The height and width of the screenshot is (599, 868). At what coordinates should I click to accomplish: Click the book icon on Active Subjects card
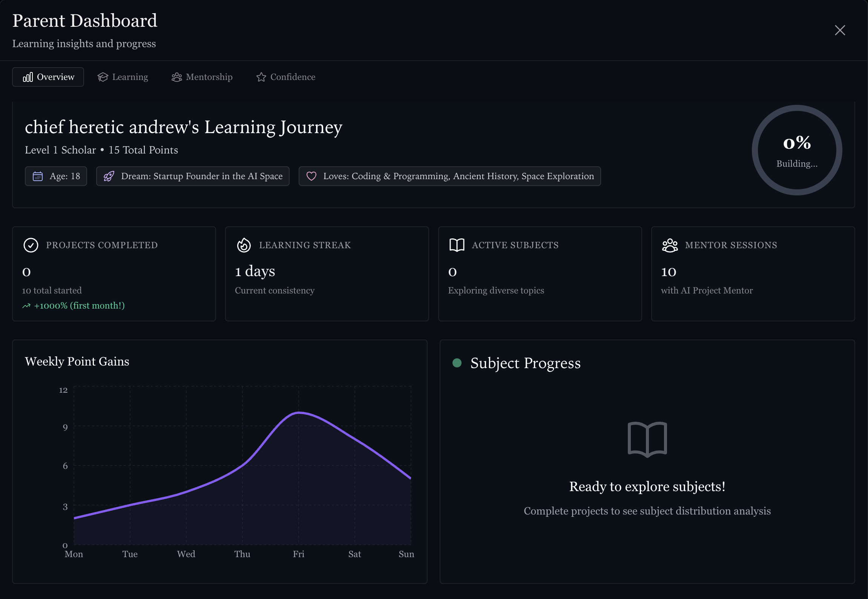[456, 245]
